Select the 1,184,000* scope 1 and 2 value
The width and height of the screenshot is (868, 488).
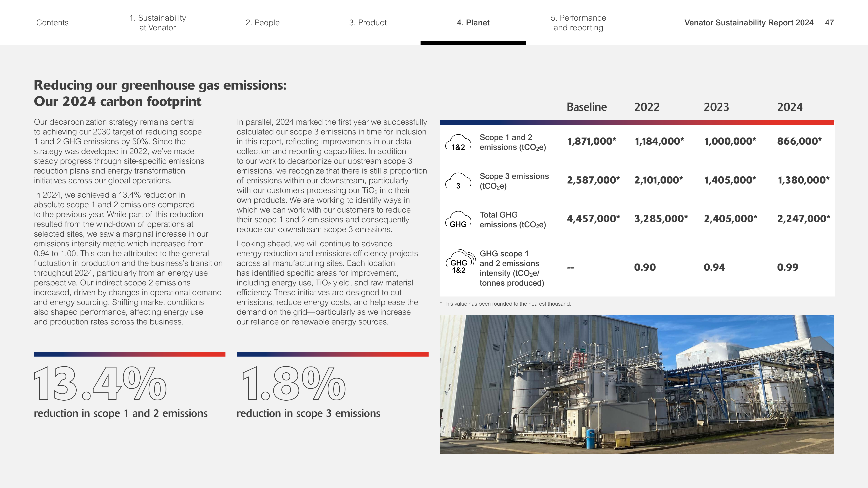tap(659, 141)
